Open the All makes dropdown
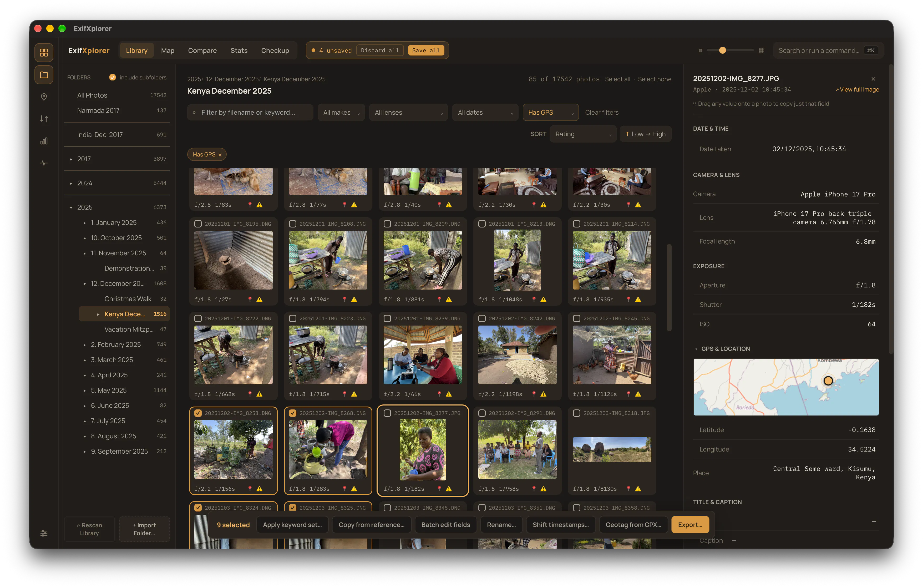Image resolution: width=923 pixels, height=588 pixels. coord(341,112)
